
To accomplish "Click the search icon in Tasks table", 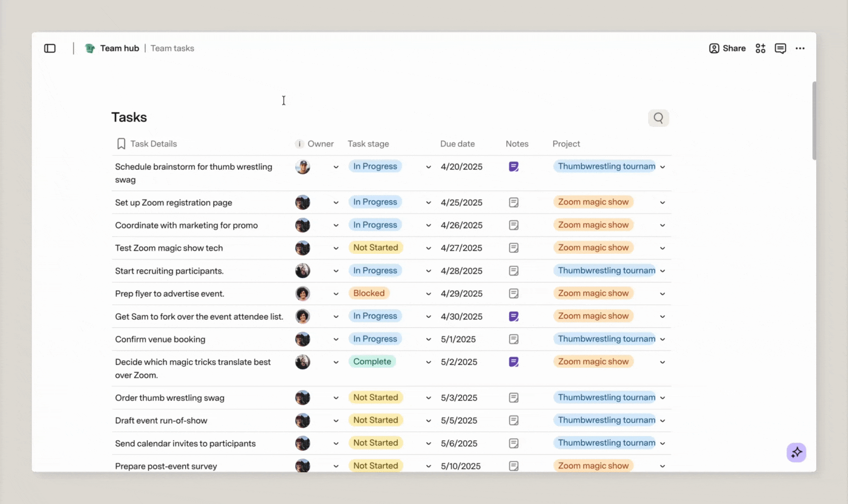I will [658, 118].
